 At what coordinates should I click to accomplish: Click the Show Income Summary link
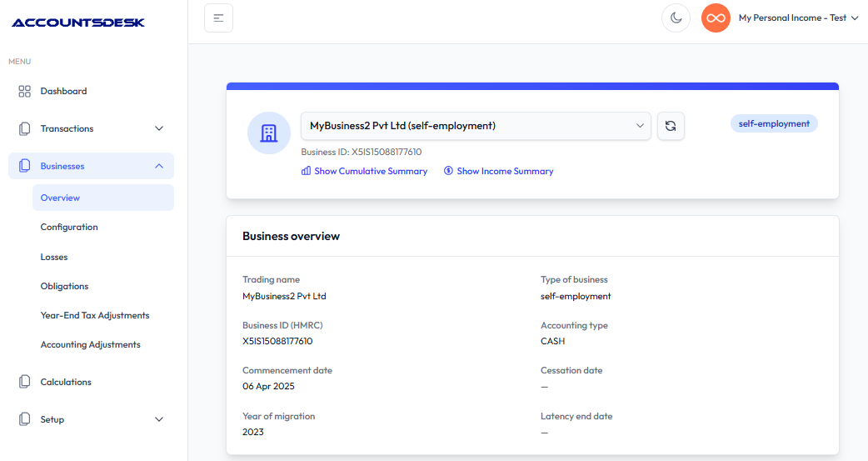pyautogui.click(x=505, y=171)
